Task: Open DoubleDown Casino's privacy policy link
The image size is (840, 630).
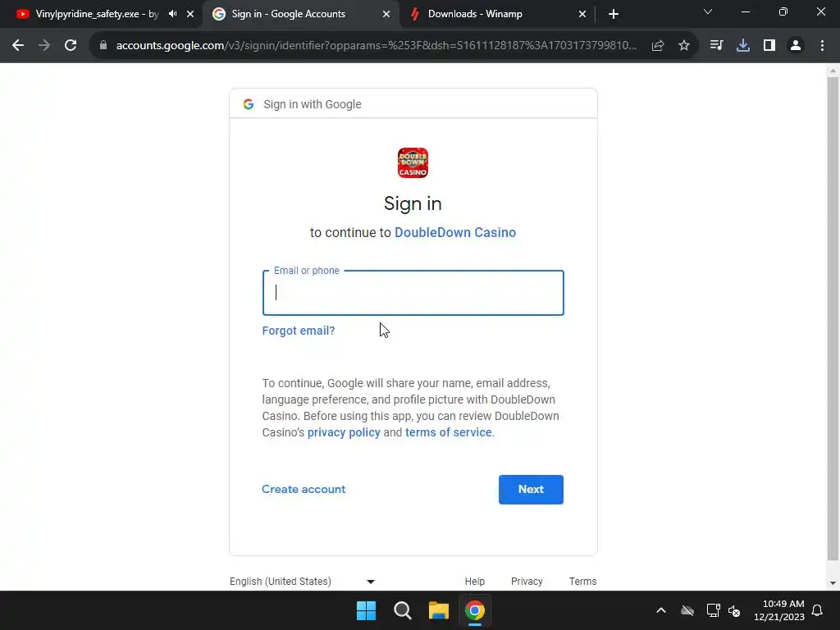Action: point(344,432)
